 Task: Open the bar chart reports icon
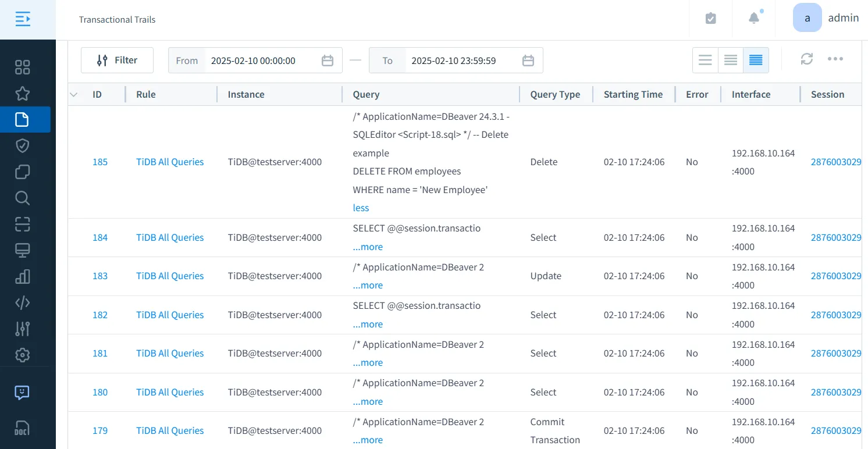[22, 276]
